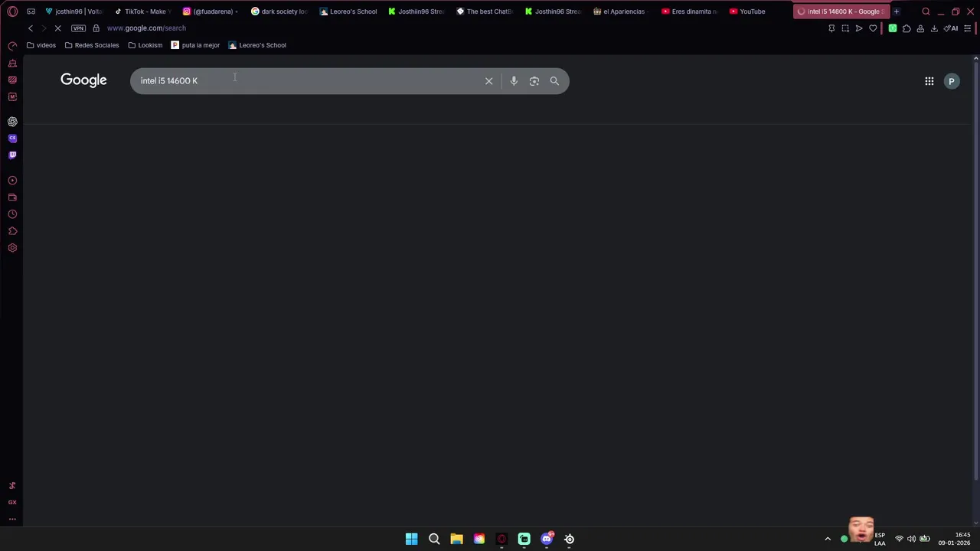The height and width of the screenshot is (551, 980).
Task: Open a new tab with plus button
Action: (x=897, y=11)
